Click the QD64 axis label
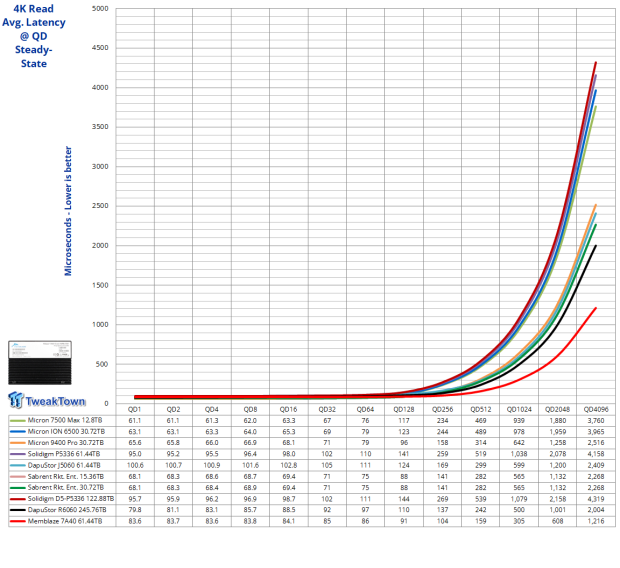Screen dimensions: 620x568 (x=365, y=409)
